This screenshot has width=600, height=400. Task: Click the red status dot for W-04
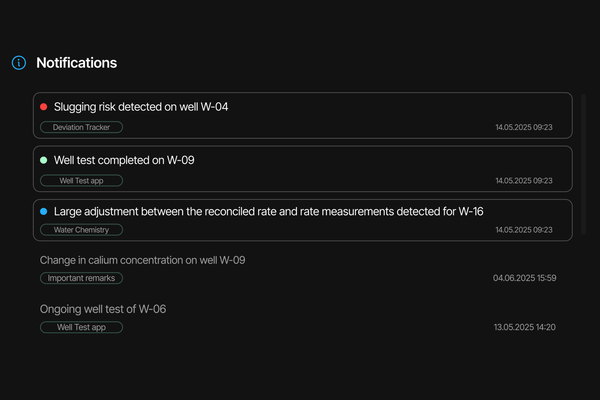(43, 106)
